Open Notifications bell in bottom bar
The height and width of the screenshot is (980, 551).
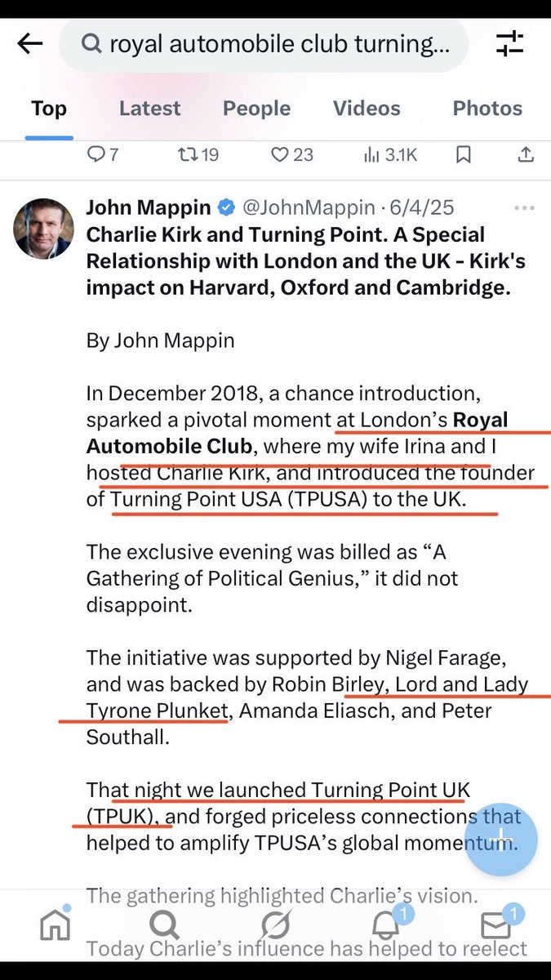click(386, 924)
